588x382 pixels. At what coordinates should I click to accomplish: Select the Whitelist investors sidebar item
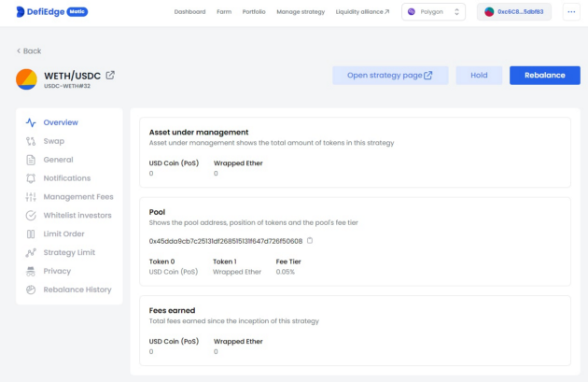click(x=77, y=216)
